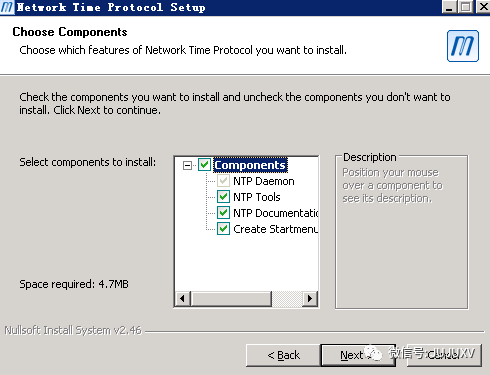The width and height of the screenshot is (490, 375).
Task: Uncheck the NTP Tools checkbox
Action: tap(223, 197)
